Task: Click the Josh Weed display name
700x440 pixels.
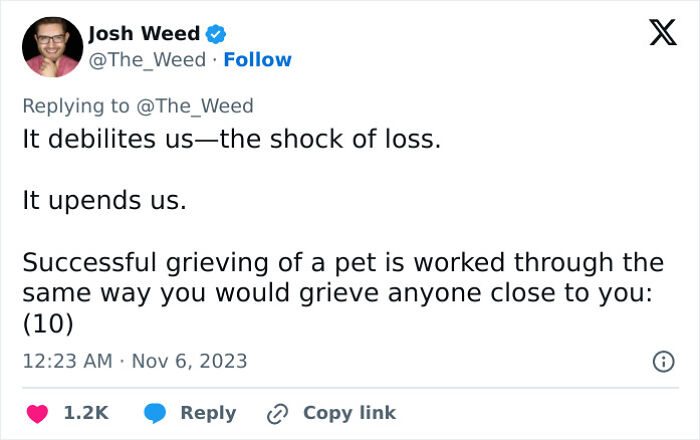Action: click(x=145, y=35)
